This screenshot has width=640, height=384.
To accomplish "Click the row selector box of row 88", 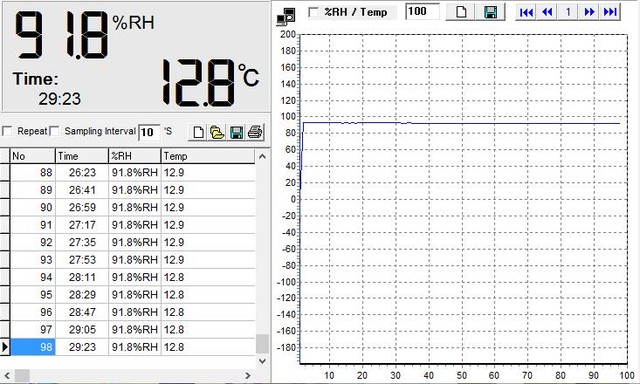I will point(5,173).
